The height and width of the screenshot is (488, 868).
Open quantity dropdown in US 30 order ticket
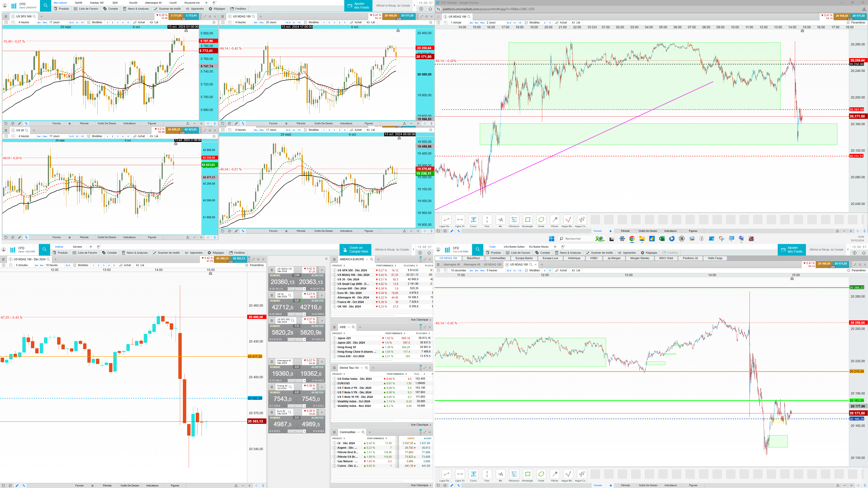point(304,314)
